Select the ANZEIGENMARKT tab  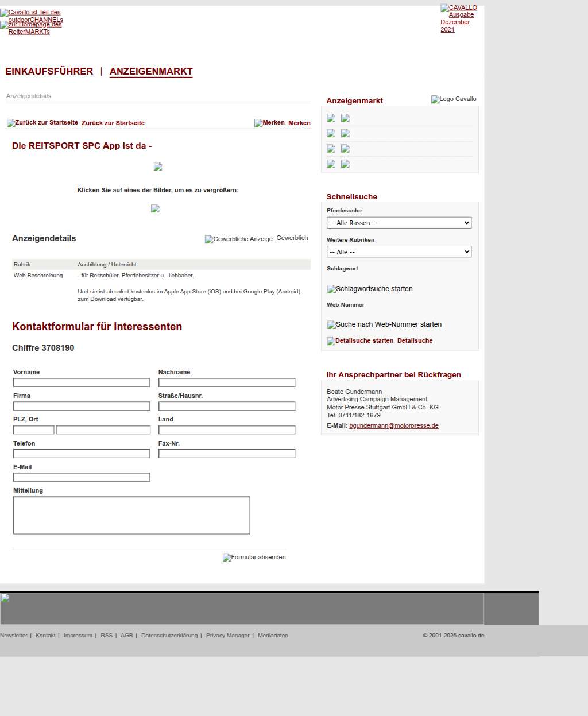coord(151,72)
